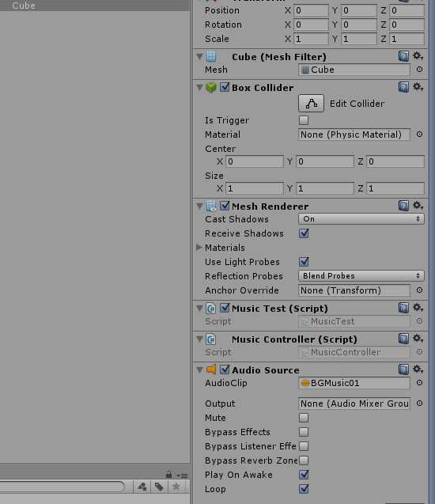Screen dimensions: 435x504
Task: Uncheck Play On Awake
Action: click(x=304, y=475)
